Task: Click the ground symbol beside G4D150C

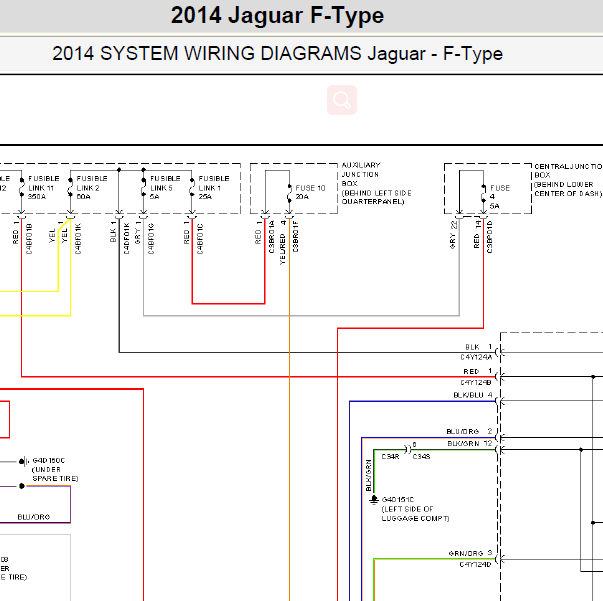Action: pos(23,461)
